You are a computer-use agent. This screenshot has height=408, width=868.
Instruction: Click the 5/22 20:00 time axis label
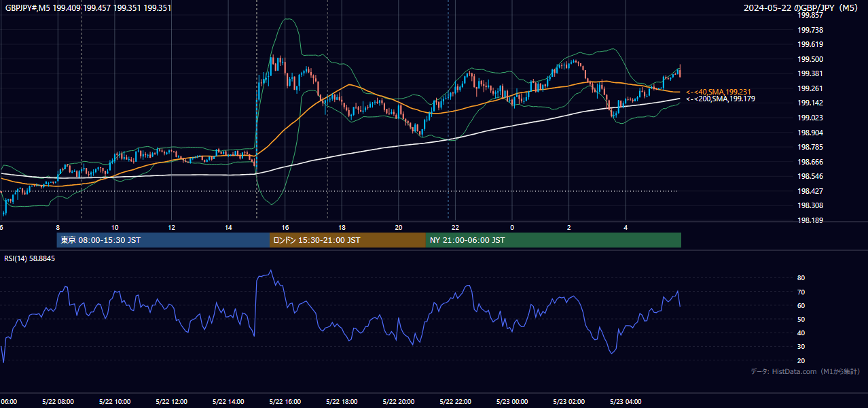point(399,402)
